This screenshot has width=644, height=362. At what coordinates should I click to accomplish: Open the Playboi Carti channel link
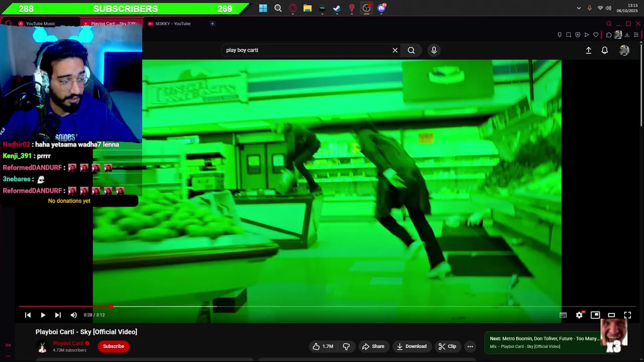68,343
